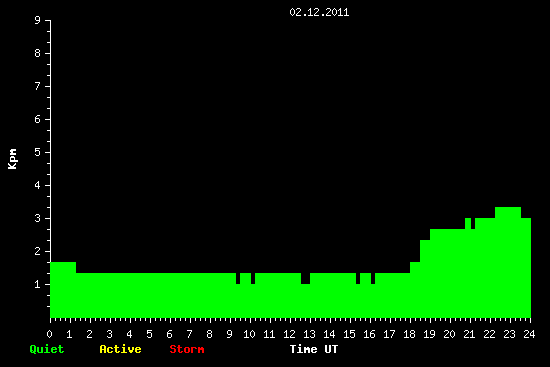Image resolution: width=550 pixels, height=367 pixels.
Task: Click the hour 18 tick label
Action: [409, 334]
